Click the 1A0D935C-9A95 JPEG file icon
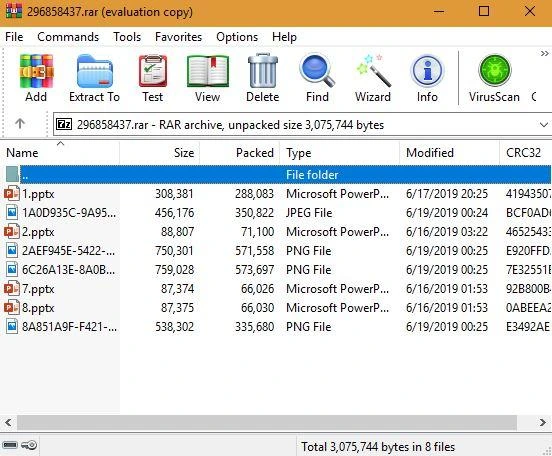Viewport: 552px width, 456px height. click(x=12, y=213)
